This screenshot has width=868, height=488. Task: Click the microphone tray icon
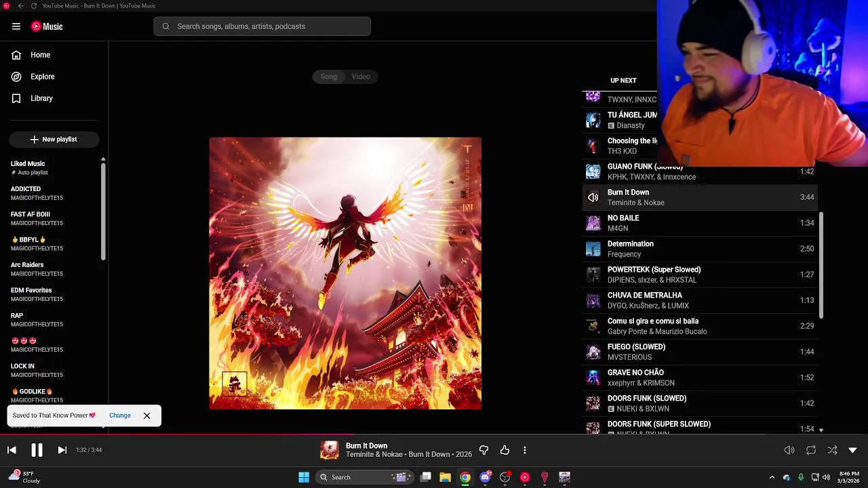pos(801,477)
